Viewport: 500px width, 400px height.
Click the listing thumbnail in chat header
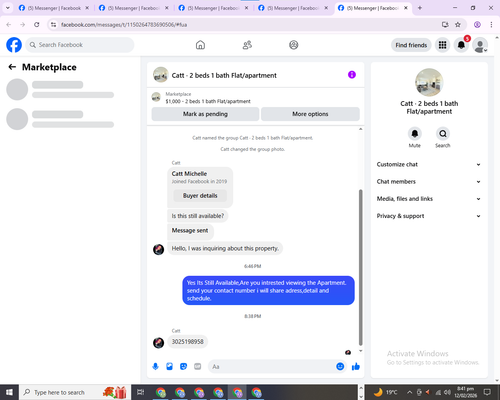click(x=160, y=75)
